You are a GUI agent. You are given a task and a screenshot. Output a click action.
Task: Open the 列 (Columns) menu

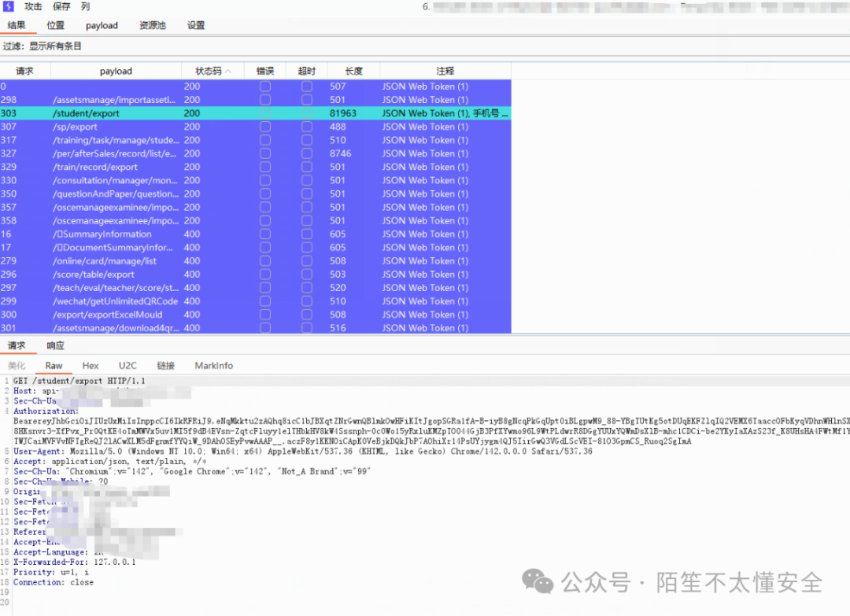84,7
